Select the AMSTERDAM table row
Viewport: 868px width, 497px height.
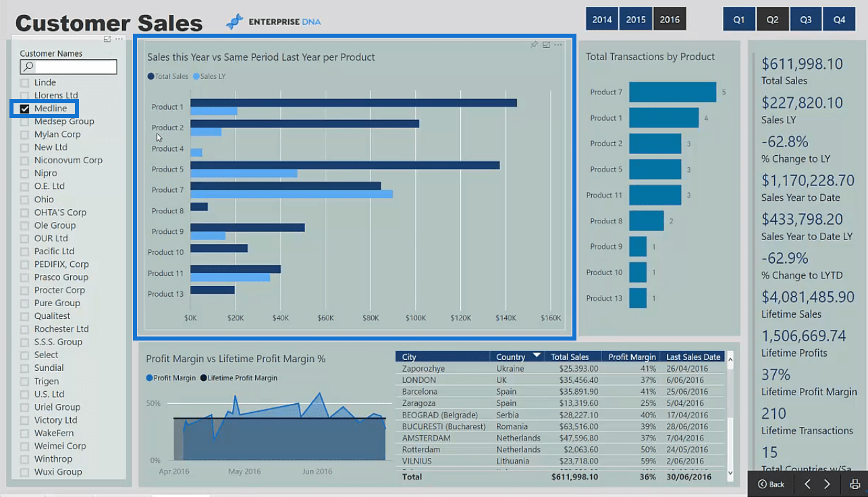[x=560, y=438]
